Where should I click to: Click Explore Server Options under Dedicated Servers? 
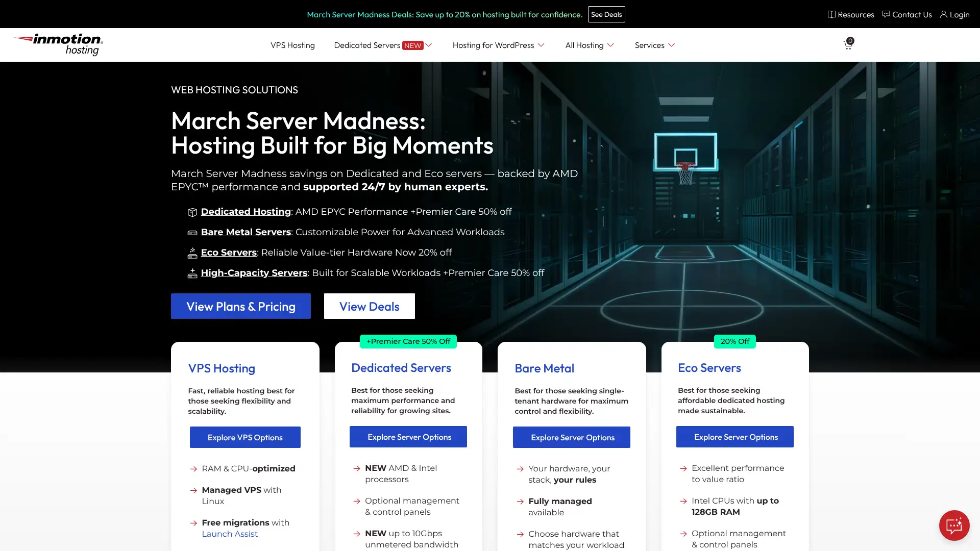click(x=408, y=437)
